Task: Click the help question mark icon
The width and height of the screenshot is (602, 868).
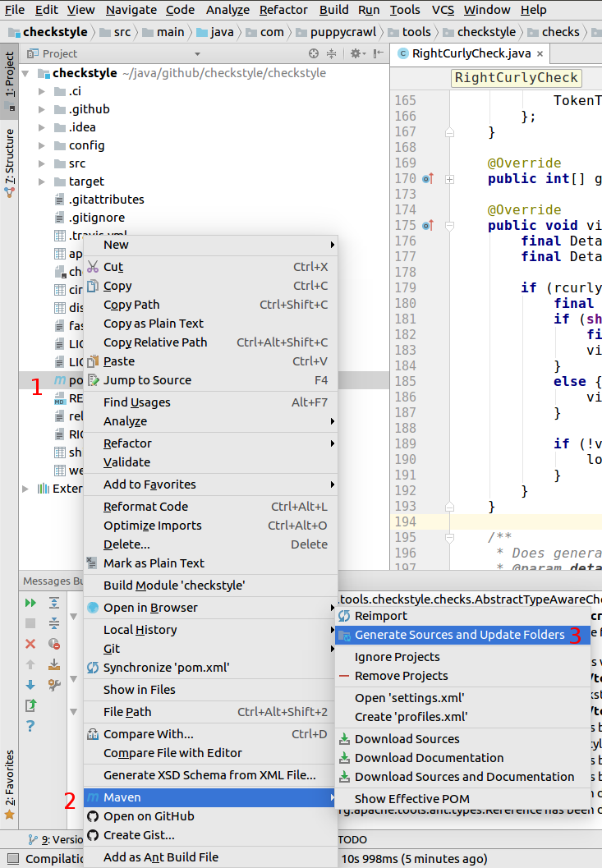Action: 30,725
